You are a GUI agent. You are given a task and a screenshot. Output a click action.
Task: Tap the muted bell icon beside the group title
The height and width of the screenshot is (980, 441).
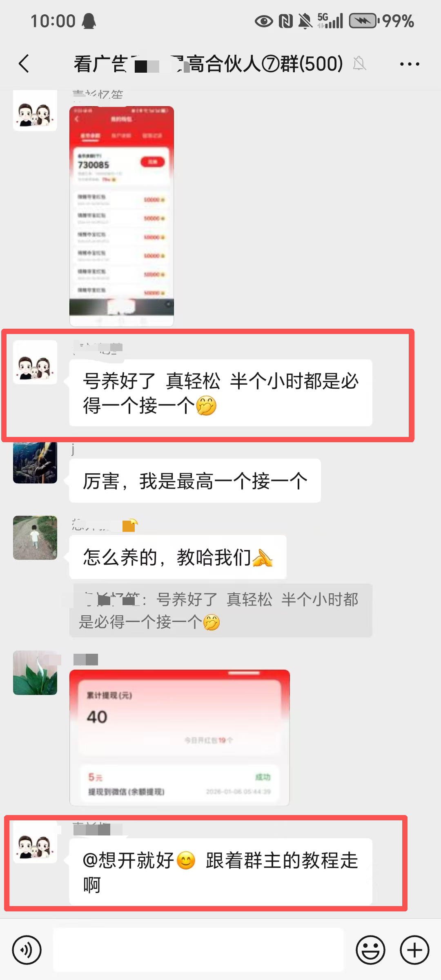pos(359,64)
